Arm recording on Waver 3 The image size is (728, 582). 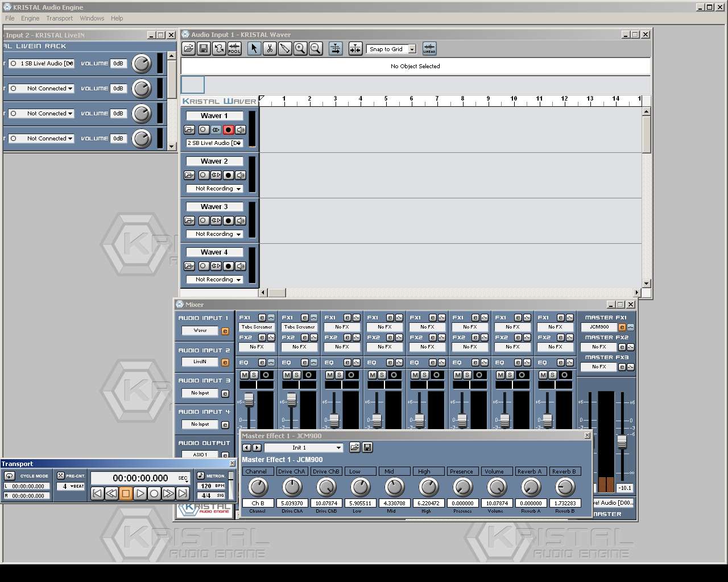[x=228, y=221]
